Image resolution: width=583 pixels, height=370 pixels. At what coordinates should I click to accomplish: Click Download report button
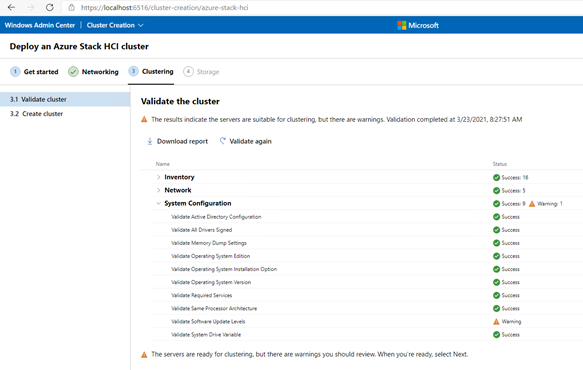pos(177,141)
